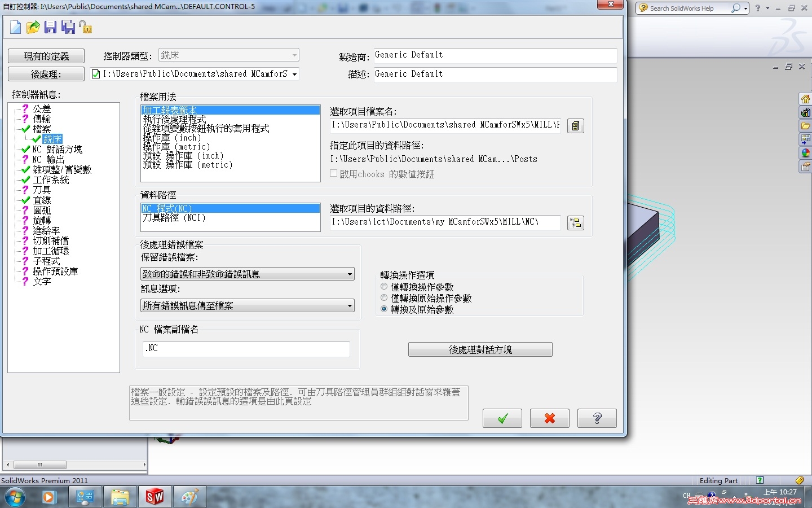Select the 銑床 child node in the tree
Viewport: 812px width, 508px height.
pyautogui.click(x=52, y=139)
